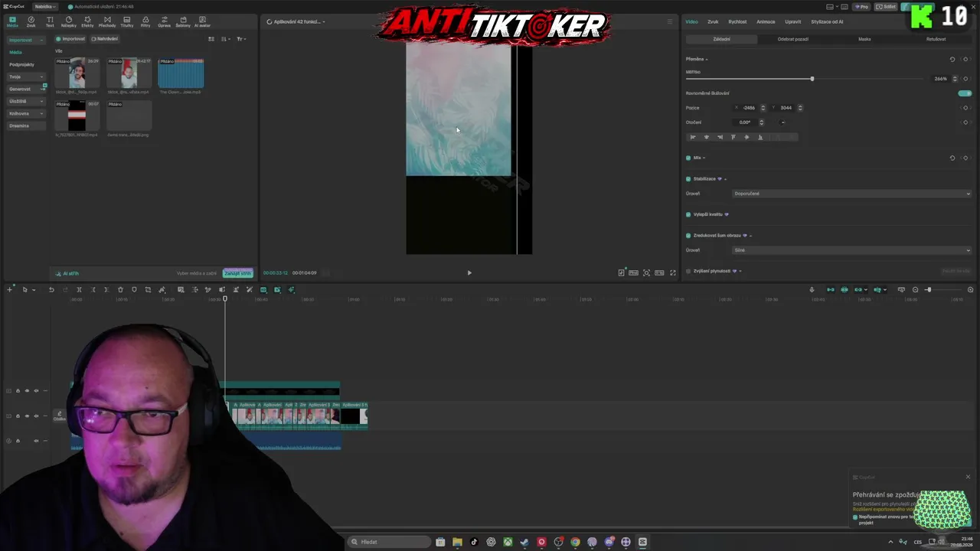Switch to the Rychlost speed tab
The image size is (980, 551).
pos(737,21)
